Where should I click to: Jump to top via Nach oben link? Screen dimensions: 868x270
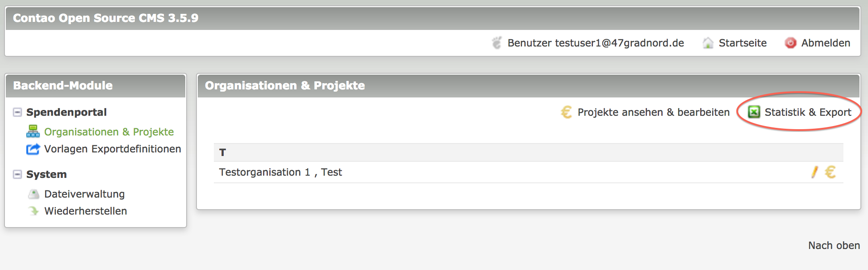pyautogui.click(x=834, y=245)
